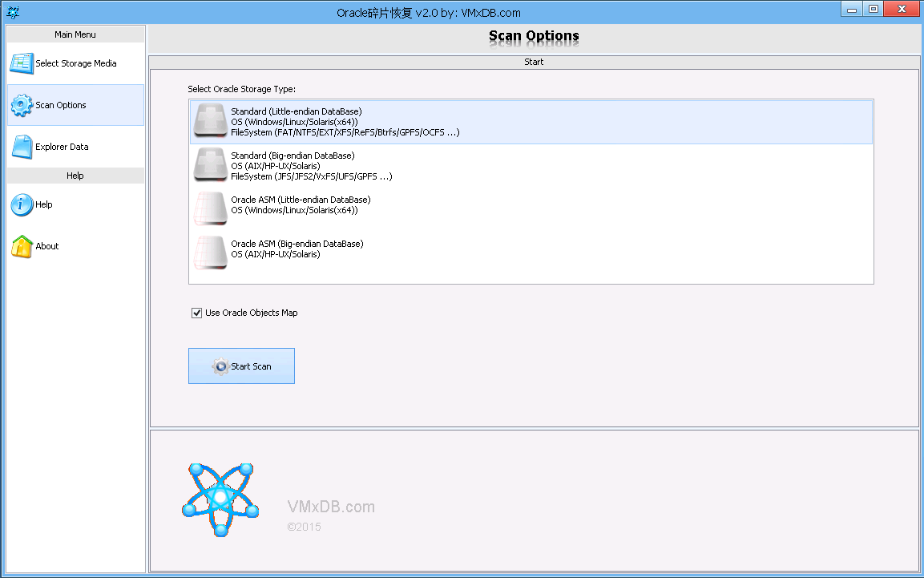Image resolution: width=924 pixels, height=578 pixels.
Task: Click the Scan Options gear icon
Action: [x=22, y=106]
